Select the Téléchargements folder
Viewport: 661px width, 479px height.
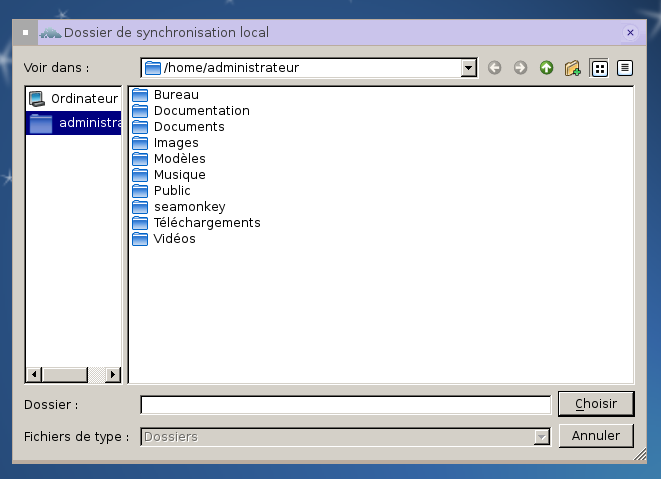(196, 223)
